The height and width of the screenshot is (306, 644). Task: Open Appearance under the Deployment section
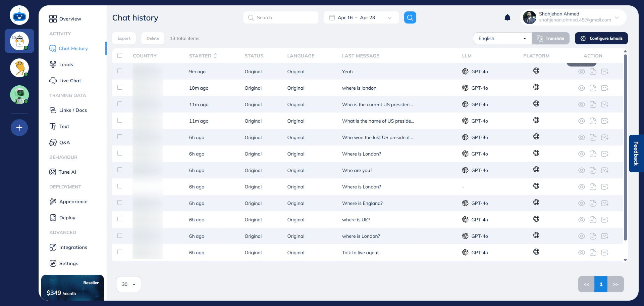(x=73, y=201)
